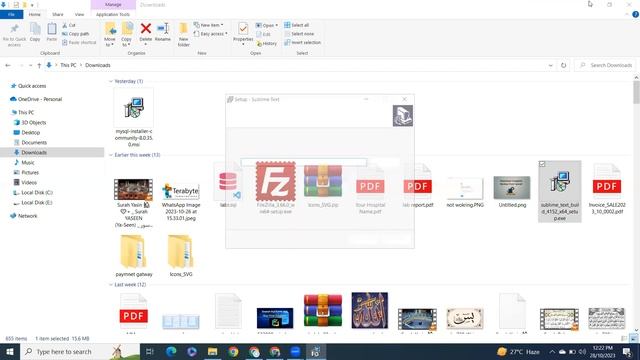Select the mysql-installer-community file

tap(134, 118)
